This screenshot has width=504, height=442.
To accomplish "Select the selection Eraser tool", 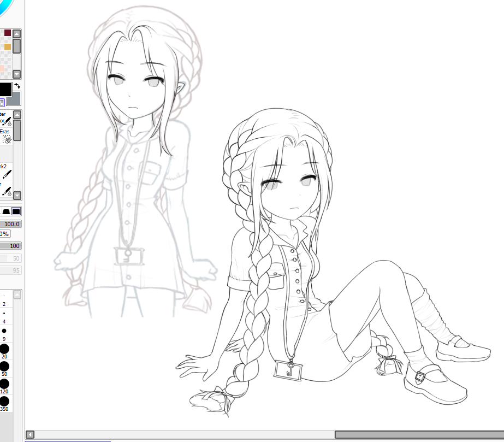I will (6, 136).
